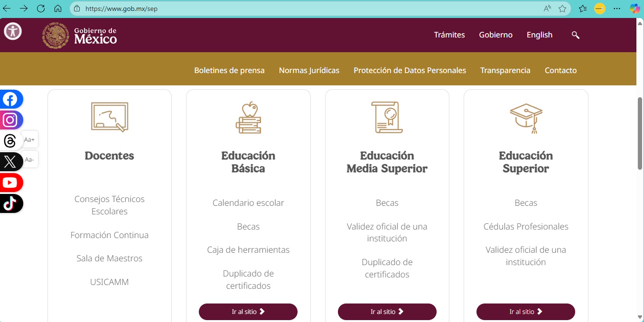Open the Instagram social sidebar icon
644x322 pixels.
point(10,120)
